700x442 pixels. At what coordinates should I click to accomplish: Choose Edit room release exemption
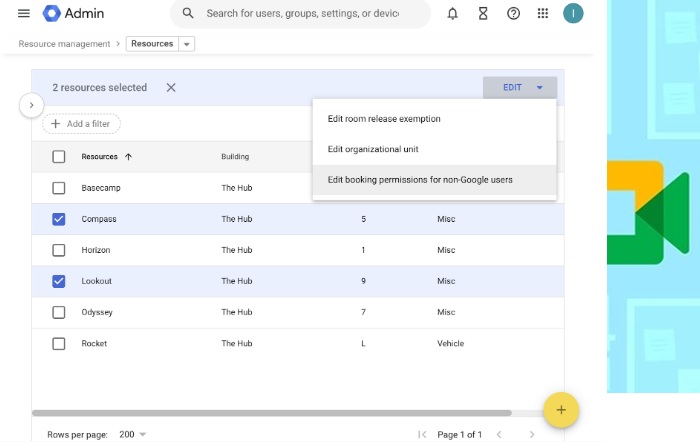(384, 119)
